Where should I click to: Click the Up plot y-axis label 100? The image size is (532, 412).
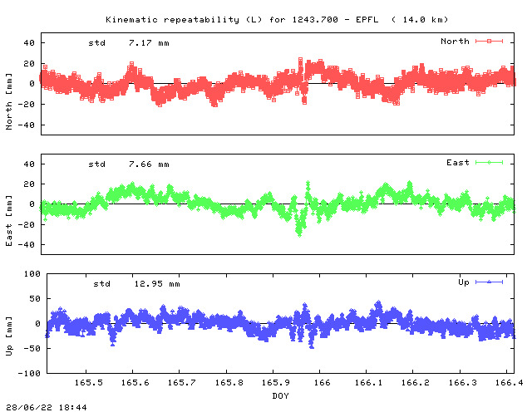tap(32, 273)
